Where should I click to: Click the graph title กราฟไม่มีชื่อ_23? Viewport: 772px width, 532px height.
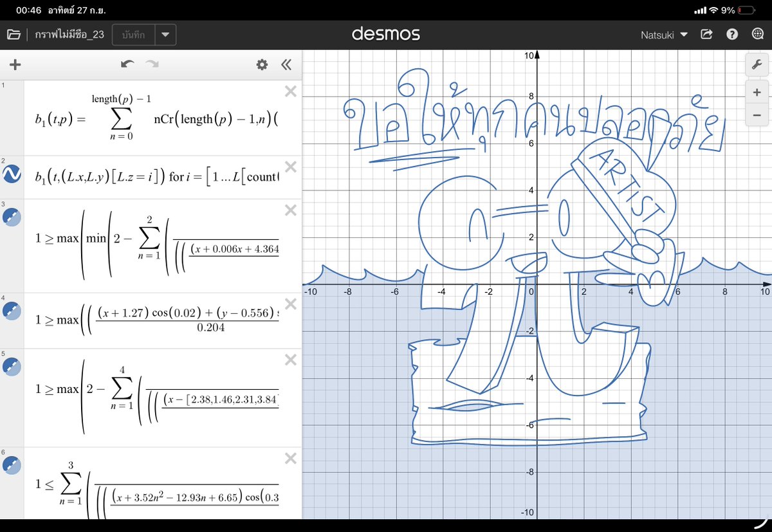70,35
